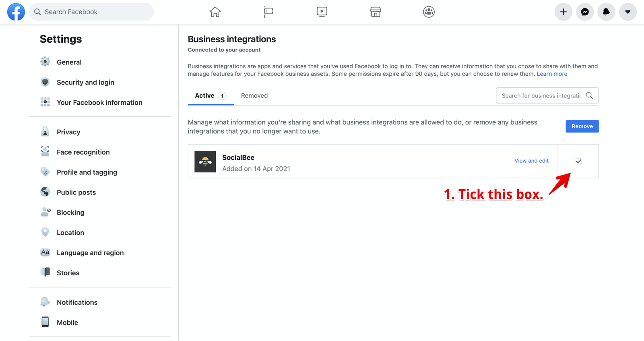Image resolution: width=644 pixels, height=341 pixels.
Task: Click the Profile and tagging tag icon
Action: [x=45, y=172]
